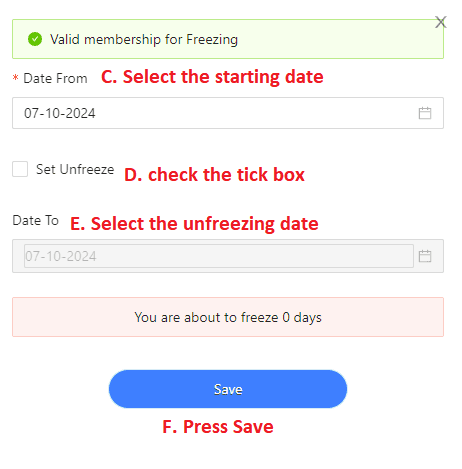Click calendar icon in Date To field
462x469 pixels.
pyautogui.click(x=425, y=256)
